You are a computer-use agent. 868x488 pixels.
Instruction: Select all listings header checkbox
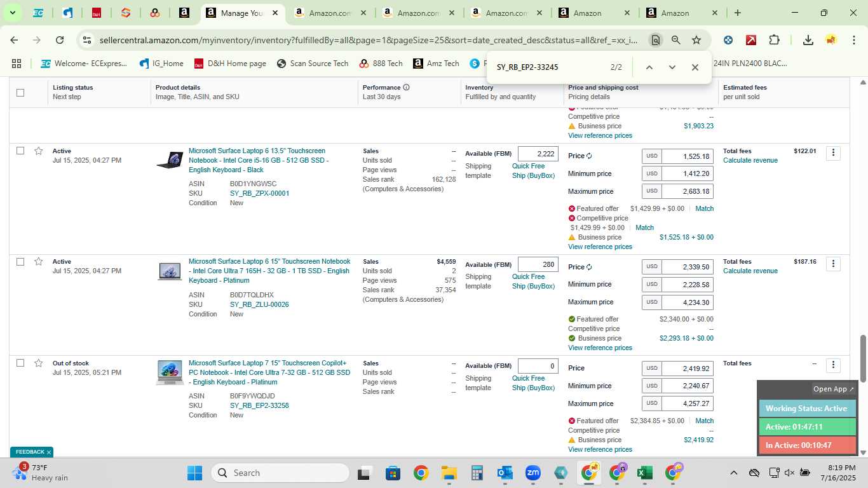[x=20, y=93]
